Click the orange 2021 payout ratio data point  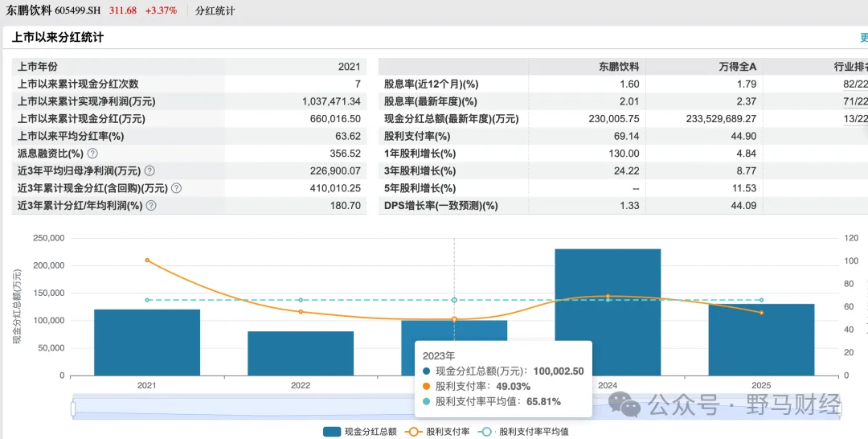146,261
